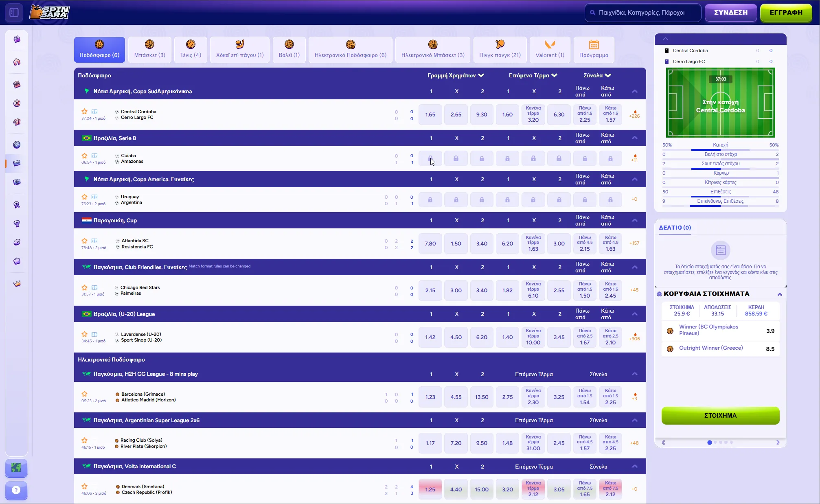Favorite the Cuiaba vs Amazonas match star
Screen dimensions: 820x504
click(84, 156)
